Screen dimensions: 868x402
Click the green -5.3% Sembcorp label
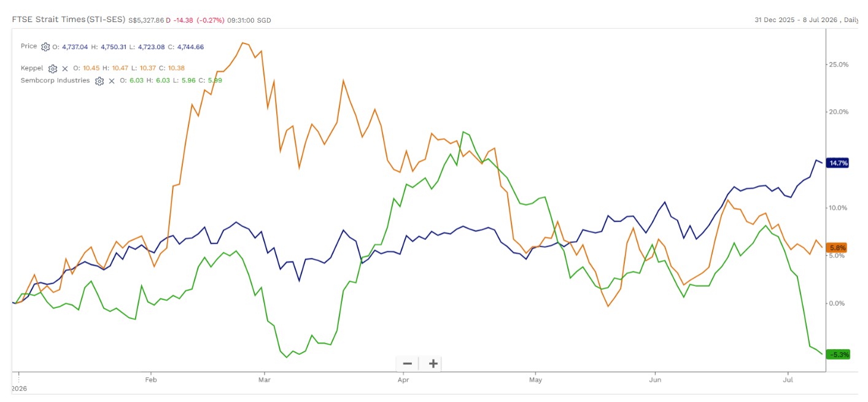(839, 354)
